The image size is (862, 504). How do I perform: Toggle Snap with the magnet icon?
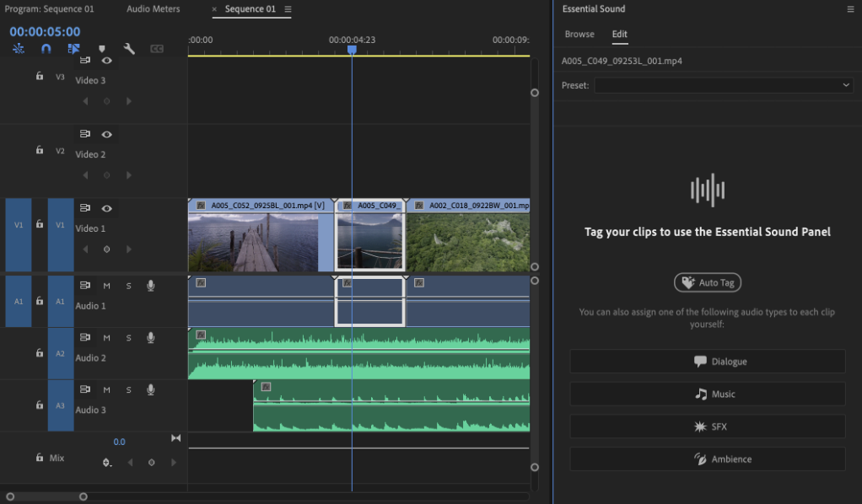point(46,49)
